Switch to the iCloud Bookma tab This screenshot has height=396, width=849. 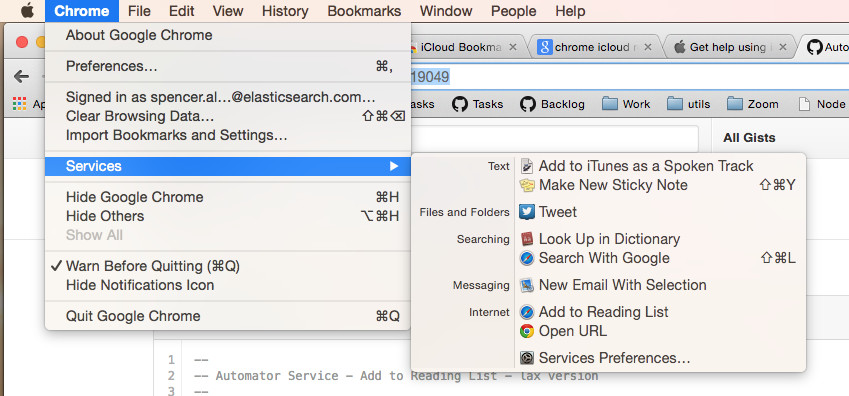point(460,48)
